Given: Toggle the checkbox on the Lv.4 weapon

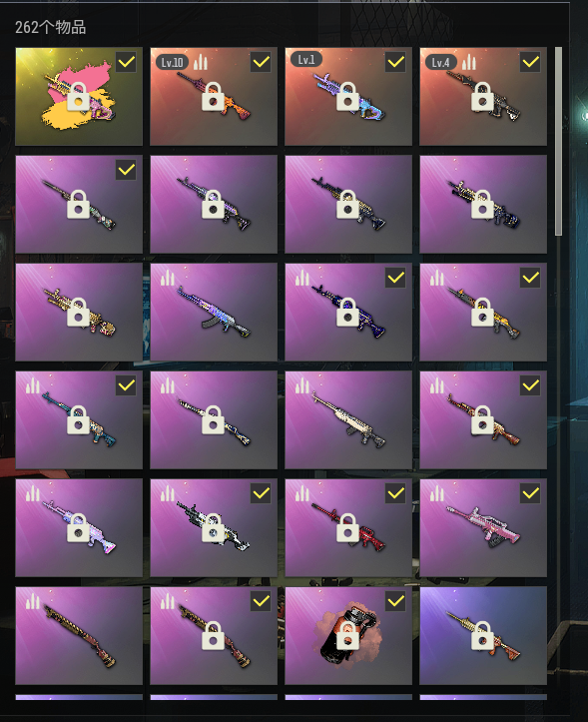Looking at the screenshot, I should pyautogui.click(x=530, y=62).
